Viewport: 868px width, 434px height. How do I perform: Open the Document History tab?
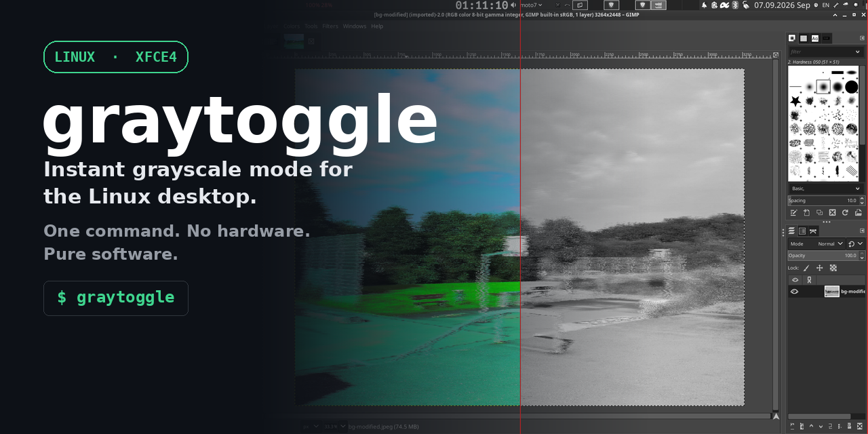pos(826,38)
